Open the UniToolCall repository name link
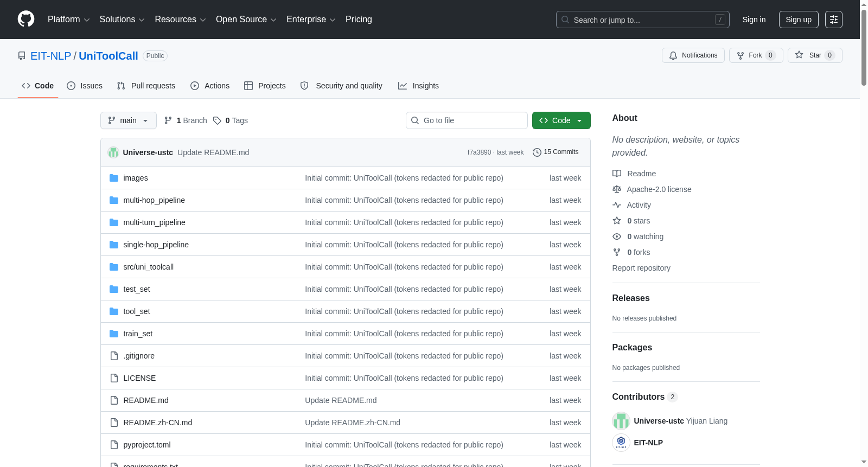The width and height of the screenshot is (868, 467). pyautogui.click(x=108, y=56)
